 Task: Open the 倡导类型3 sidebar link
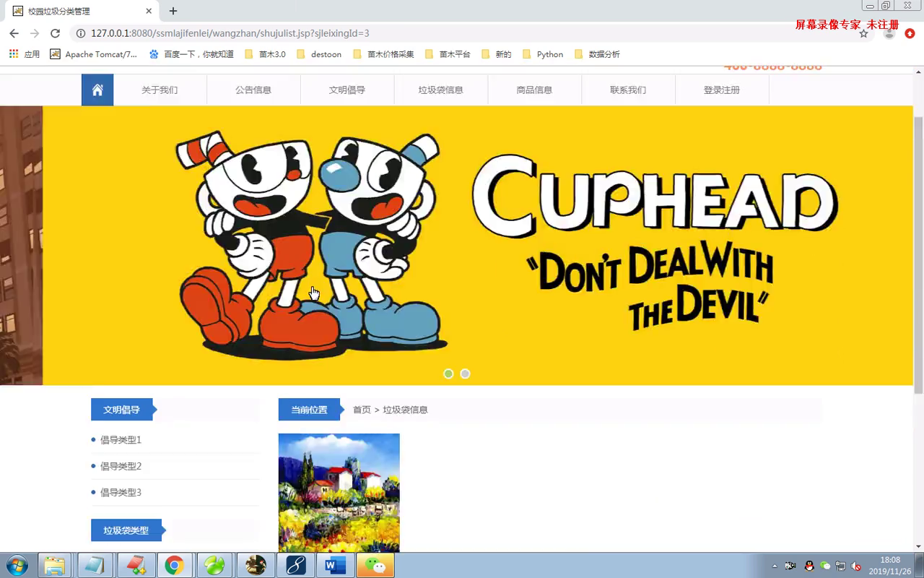121,492
